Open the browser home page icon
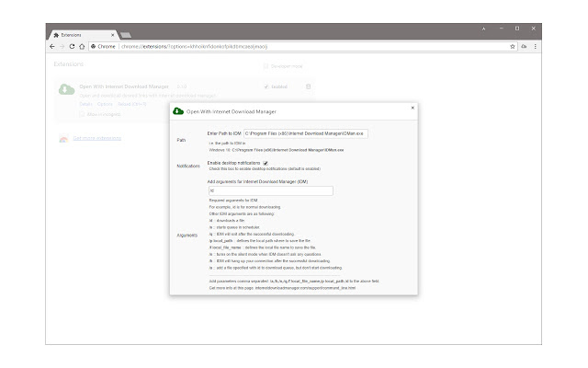Screen dimensions: 588x368 point(82,47)
